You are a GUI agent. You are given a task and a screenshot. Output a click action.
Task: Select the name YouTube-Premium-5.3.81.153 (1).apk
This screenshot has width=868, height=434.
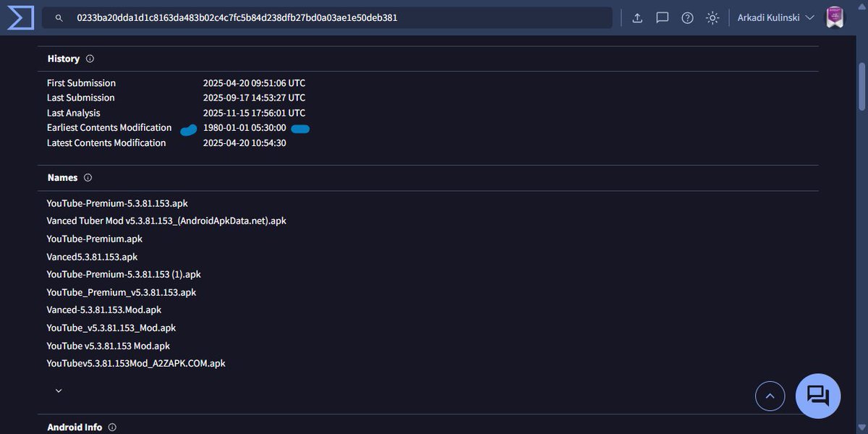[x=124, y=274]
